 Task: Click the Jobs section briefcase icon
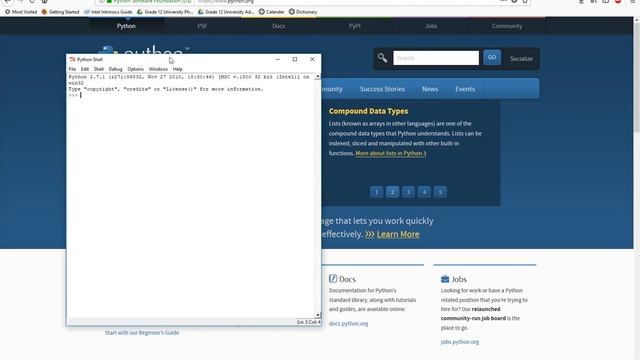pos(445,279)
